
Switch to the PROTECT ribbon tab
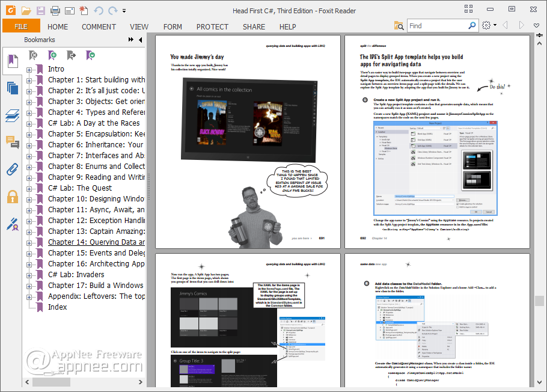[212, 26]
